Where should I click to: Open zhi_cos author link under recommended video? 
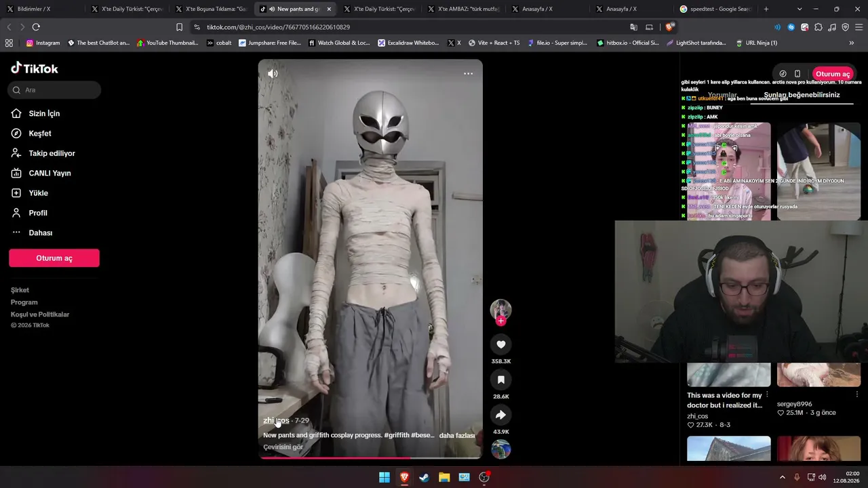coord(698,416)
